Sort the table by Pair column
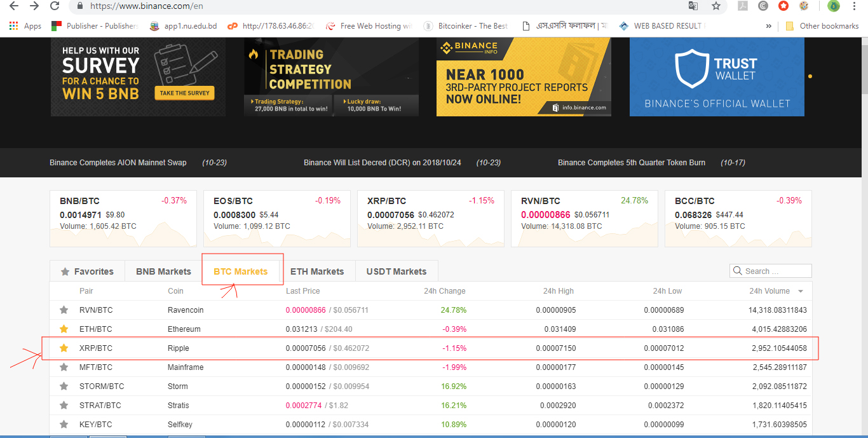This screenshot has width=868, height=438. click(x=86, y=291)
